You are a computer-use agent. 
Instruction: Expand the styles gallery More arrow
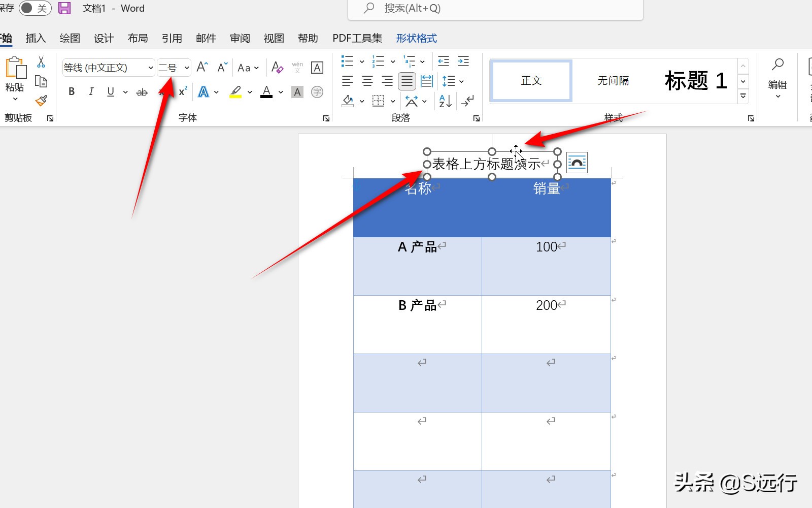click(x=743, y=96)
